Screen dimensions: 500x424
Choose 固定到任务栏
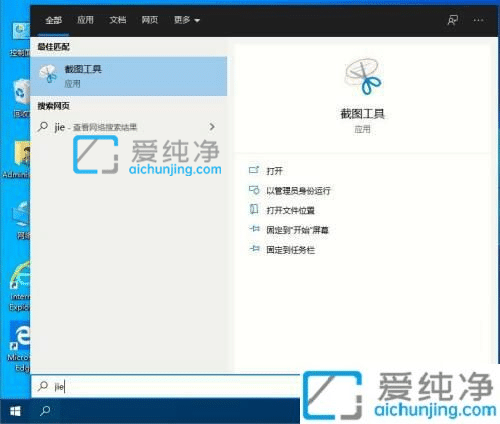pyautogui.click(x=290, y=250)
